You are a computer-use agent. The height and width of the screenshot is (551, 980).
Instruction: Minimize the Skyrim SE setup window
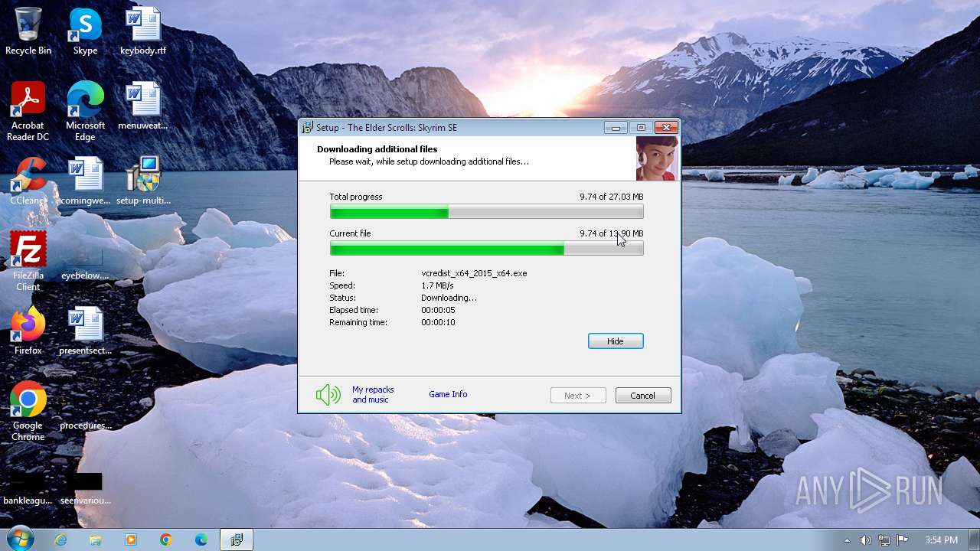tap(616, 128)
